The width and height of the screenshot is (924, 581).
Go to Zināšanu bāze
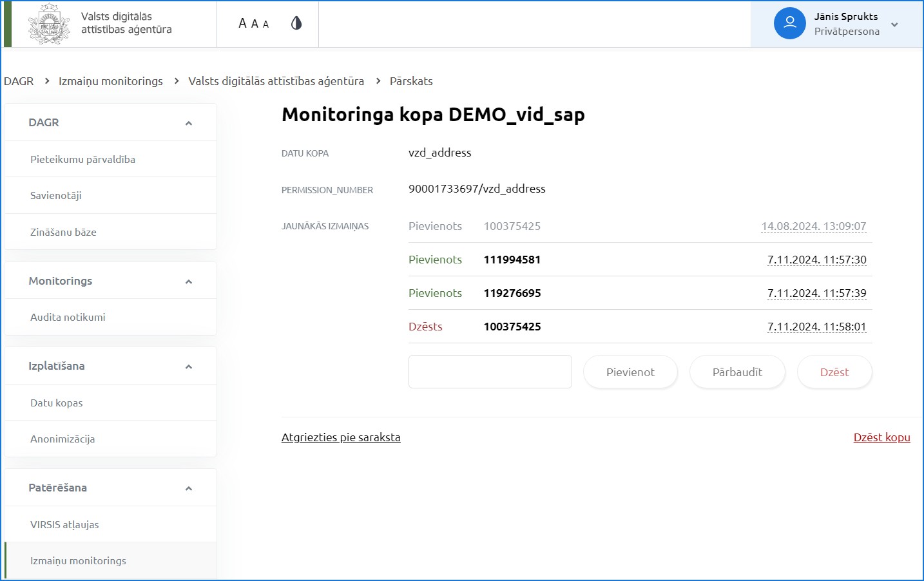[x=111, y=232]
